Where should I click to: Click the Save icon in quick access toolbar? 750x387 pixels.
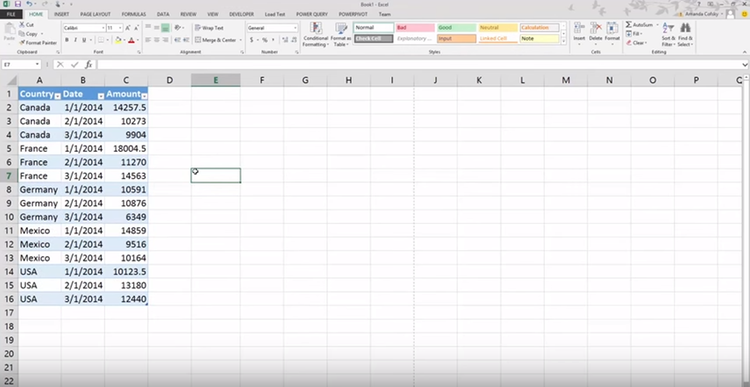18,4
